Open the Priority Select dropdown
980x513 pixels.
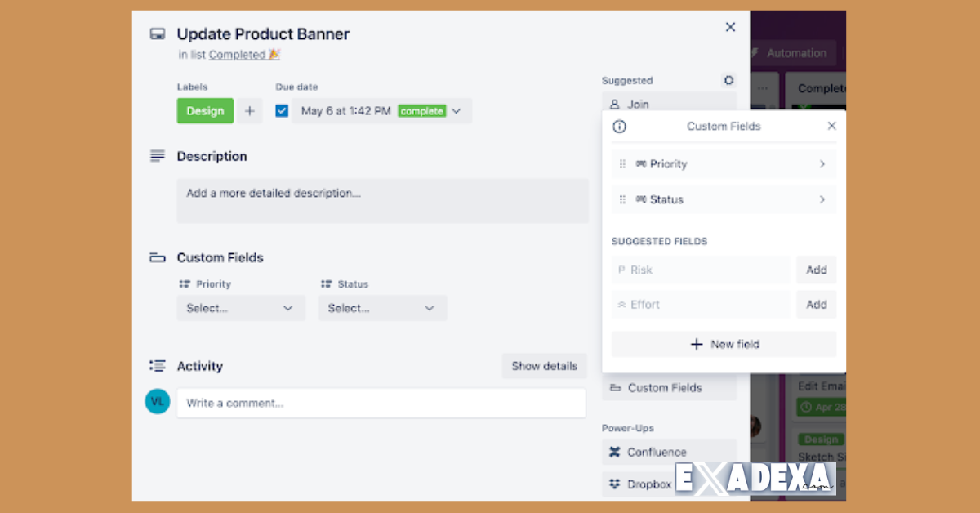click(241, 308)
